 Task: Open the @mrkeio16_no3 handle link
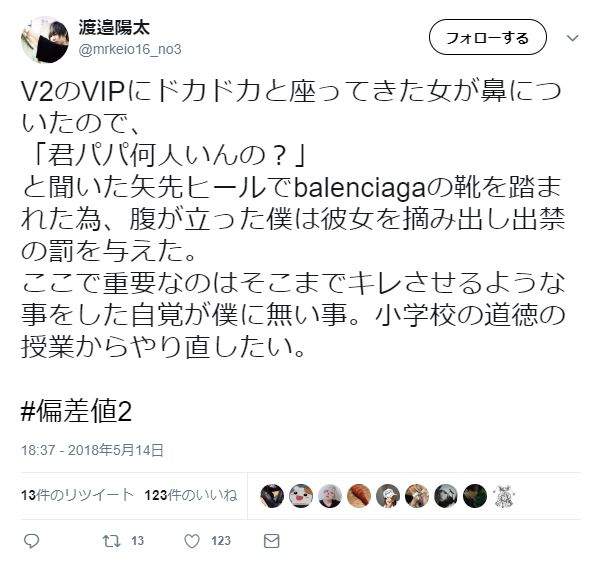(130, 49)
